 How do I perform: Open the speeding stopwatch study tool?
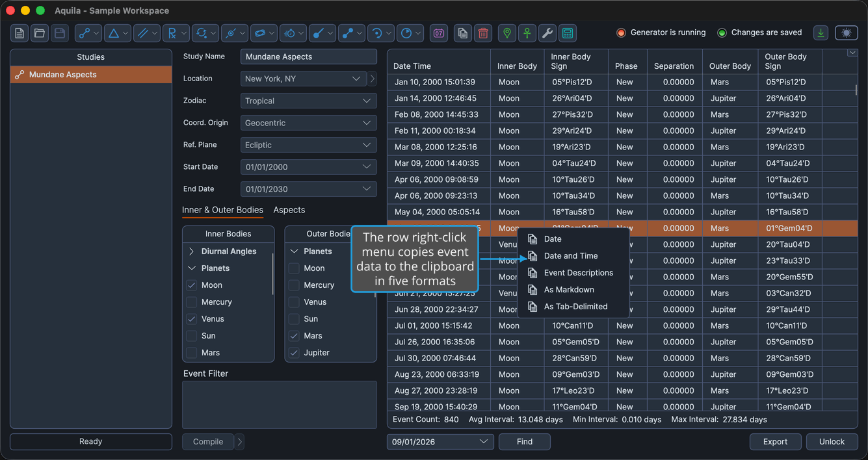293,33
